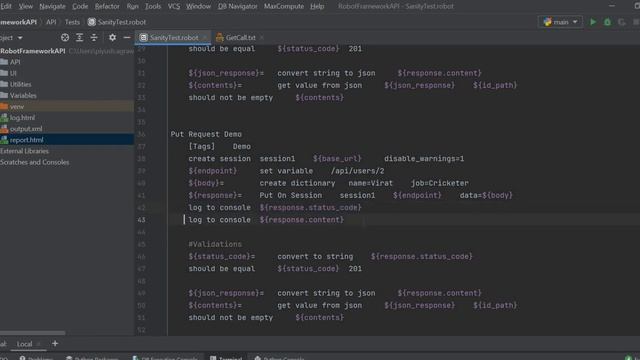The image size is (640, 360).
Task: Close the Local terminal tab
Action: [39, 344]
